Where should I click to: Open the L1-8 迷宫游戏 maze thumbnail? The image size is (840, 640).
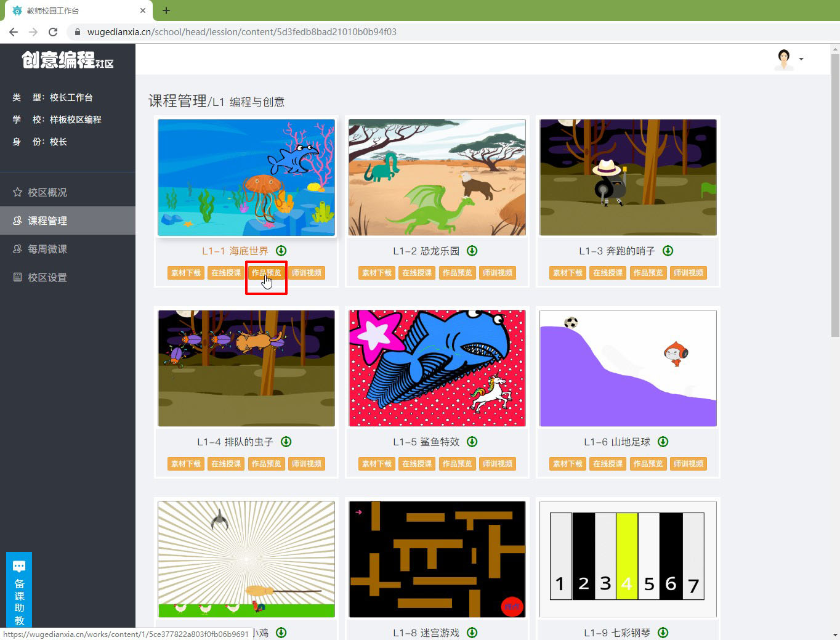[437, 559]
